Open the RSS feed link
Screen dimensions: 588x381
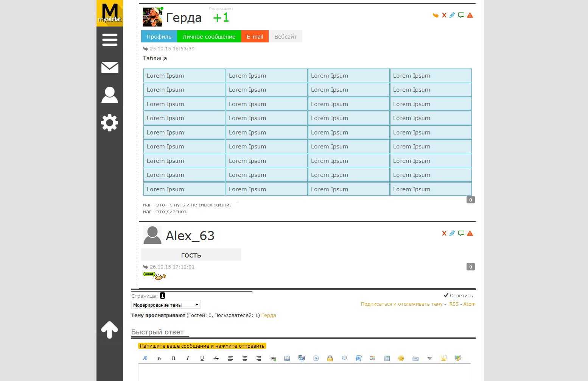tap(454, 304)
